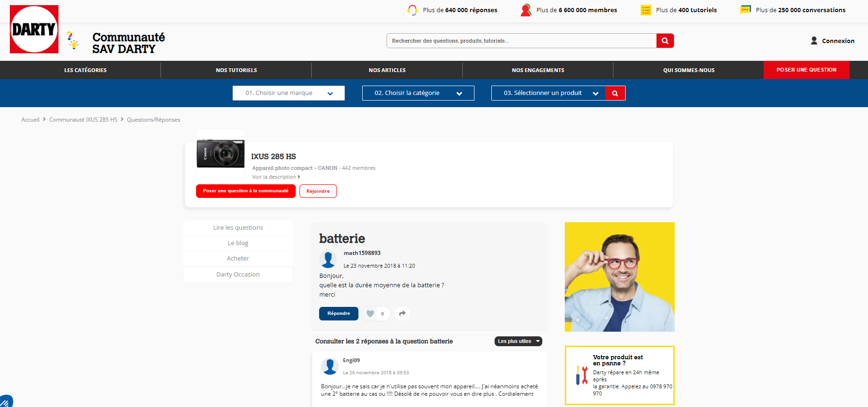Open the Questions/Réponses breadcrumb
Screen dimensions: 868x407
pos(153,120)
